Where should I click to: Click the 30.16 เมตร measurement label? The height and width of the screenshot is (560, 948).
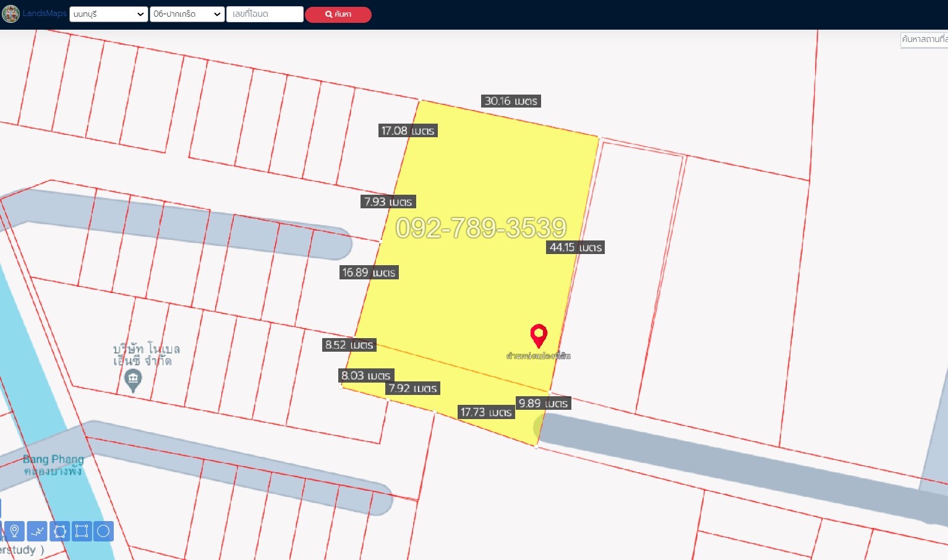511,101
